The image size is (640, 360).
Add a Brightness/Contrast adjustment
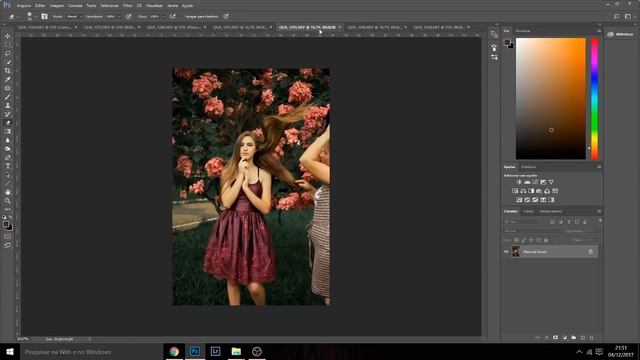click(519, 182)
